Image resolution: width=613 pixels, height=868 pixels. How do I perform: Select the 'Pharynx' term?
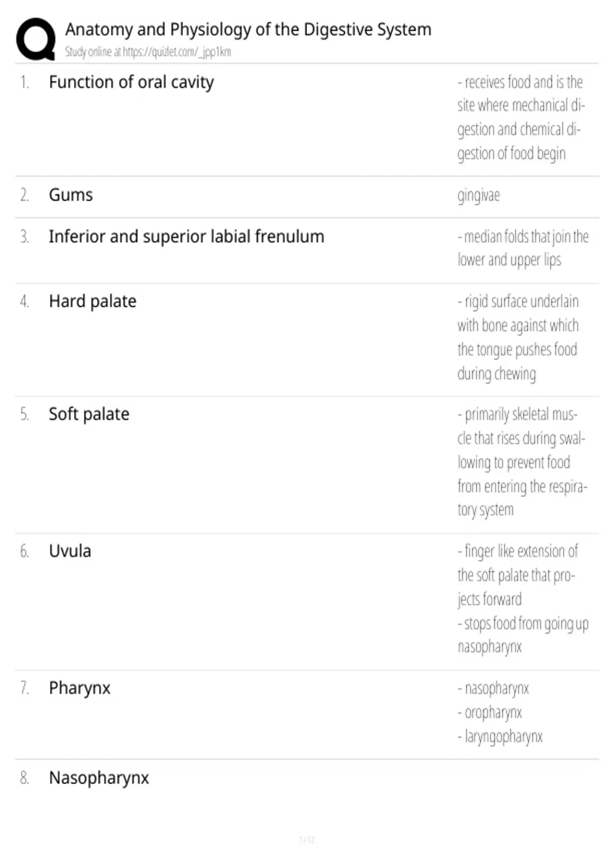point(80,688)
